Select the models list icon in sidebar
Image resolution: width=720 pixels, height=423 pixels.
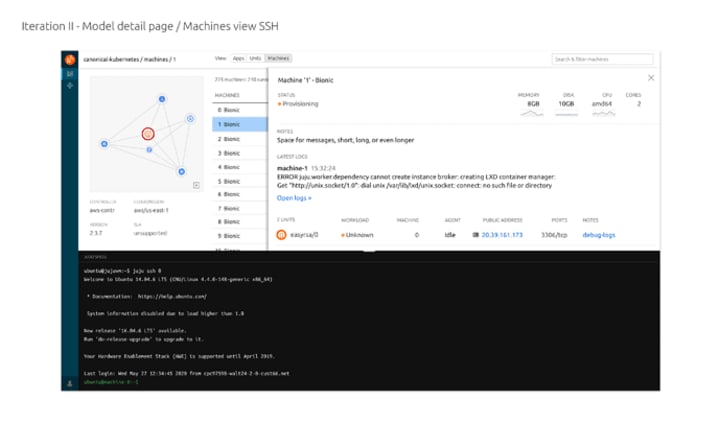pos(70,73)
